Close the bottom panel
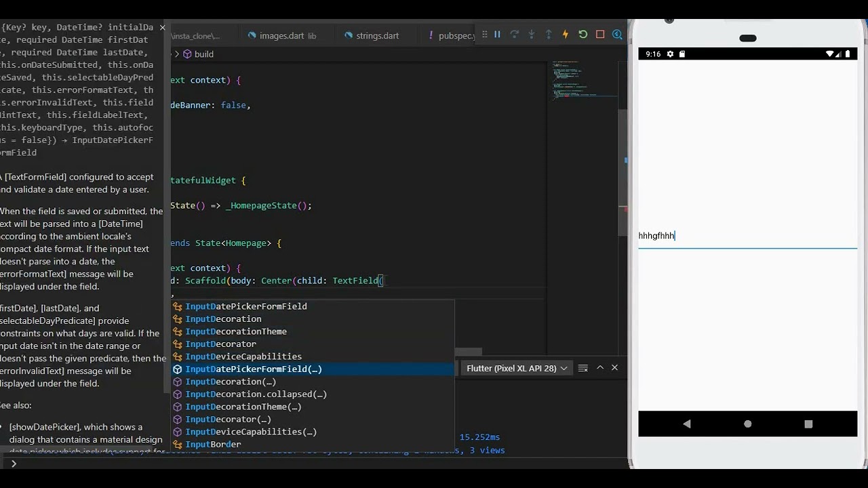Viewport: 868px width, 488px height. coord(614,367)
